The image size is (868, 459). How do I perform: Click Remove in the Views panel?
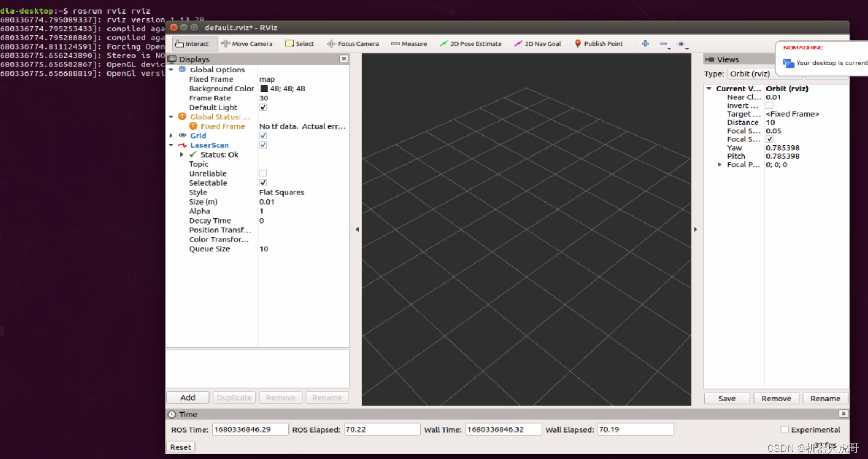pos(776,399)
